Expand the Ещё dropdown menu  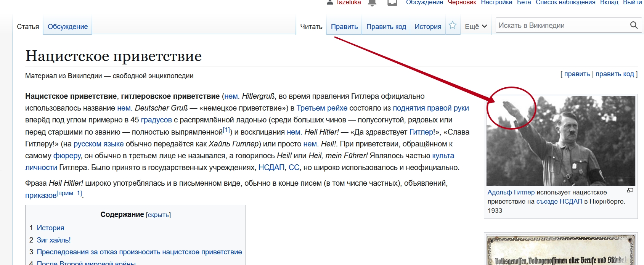476,26
